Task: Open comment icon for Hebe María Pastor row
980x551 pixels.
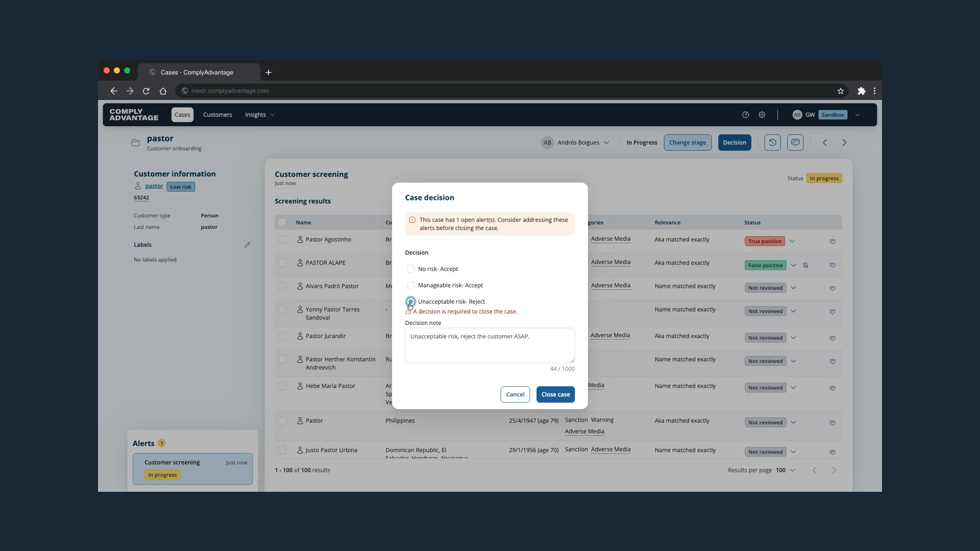Action: pyautogui.click(x=832, y=388)
